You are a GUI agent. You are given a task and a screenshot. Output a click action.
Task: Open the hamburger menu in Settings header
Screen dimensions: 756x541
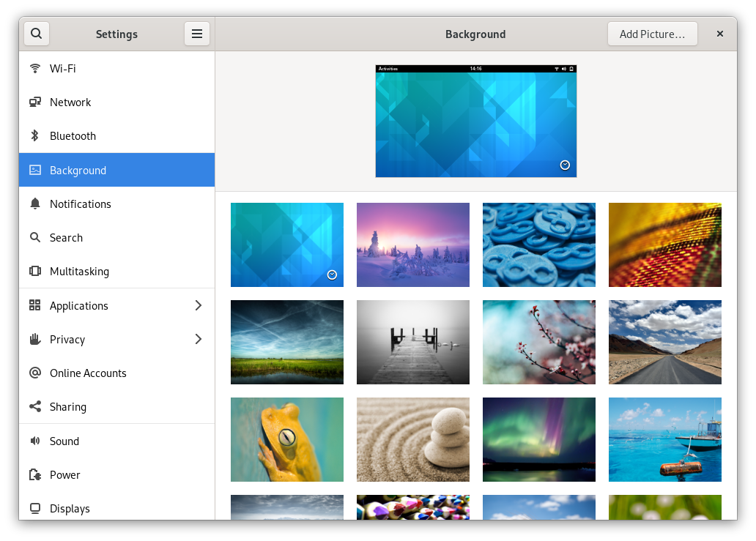(x=196, y=34)
